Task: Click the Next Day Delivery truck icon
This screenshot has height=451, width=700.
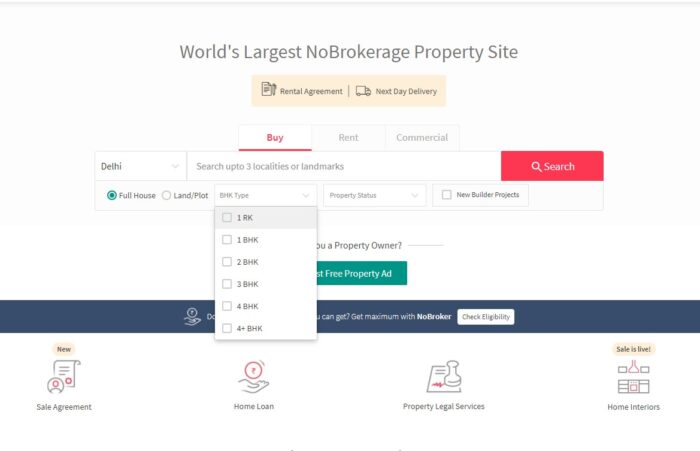Action: click(x=363, y=91)
